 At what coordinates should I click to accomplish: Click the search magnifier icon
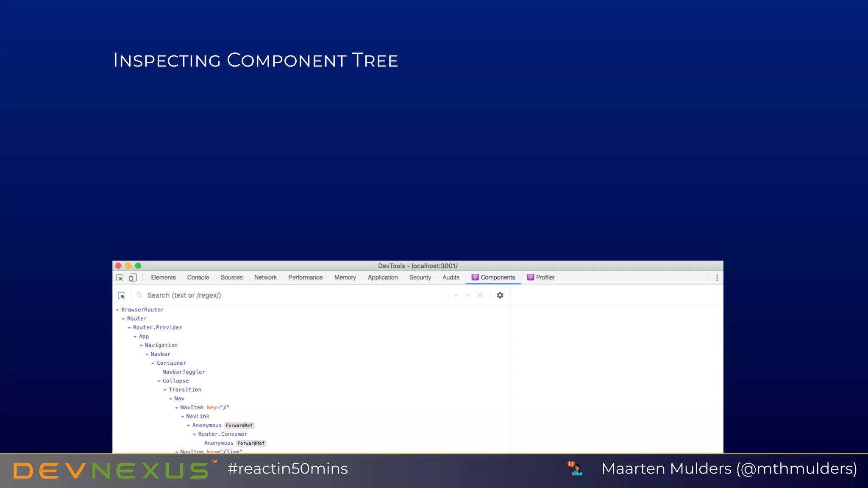point(139,295)
